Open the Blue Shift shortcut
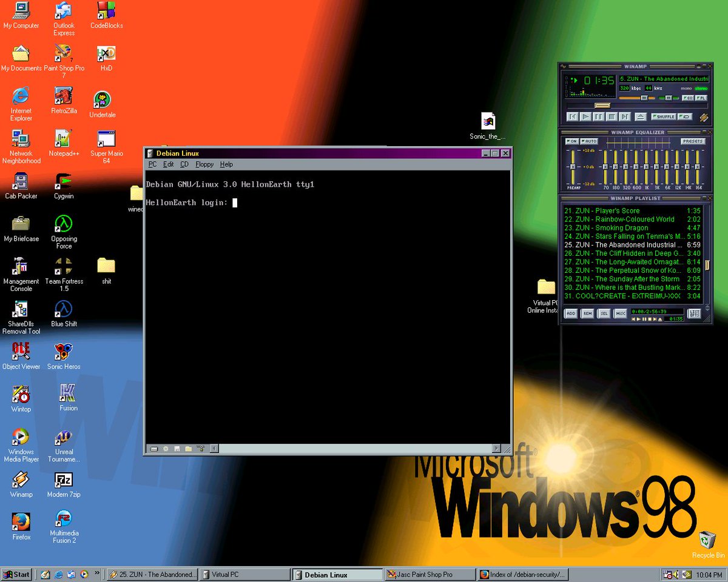This screenshot has width=728, height=582. click(64, 313)
